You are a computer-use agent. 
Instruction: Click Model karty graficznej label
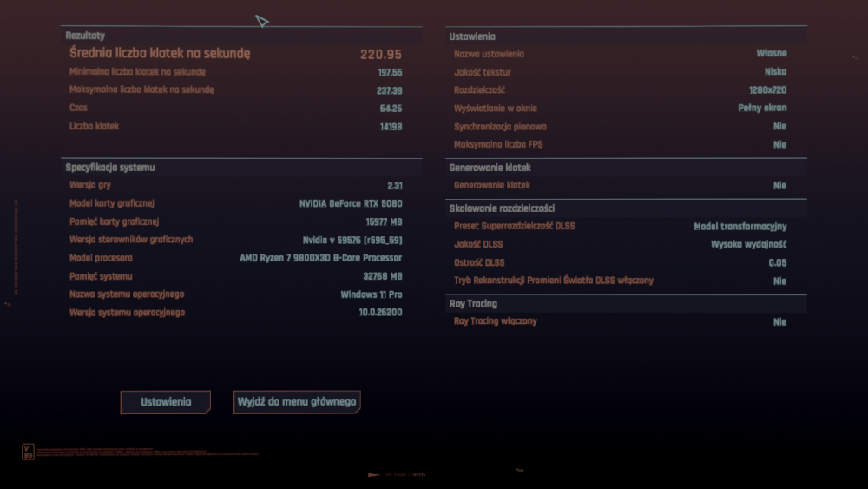[112, 204]
